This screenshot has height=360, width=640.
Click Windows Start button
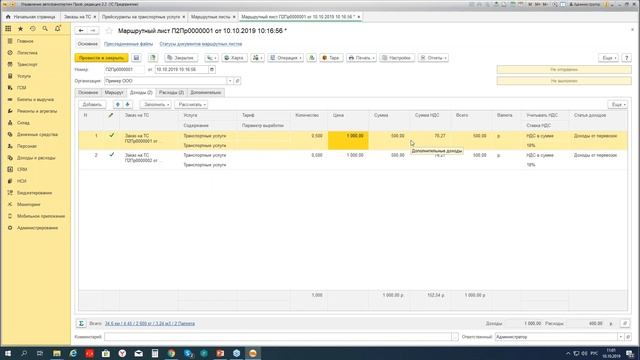click(8, 353)
